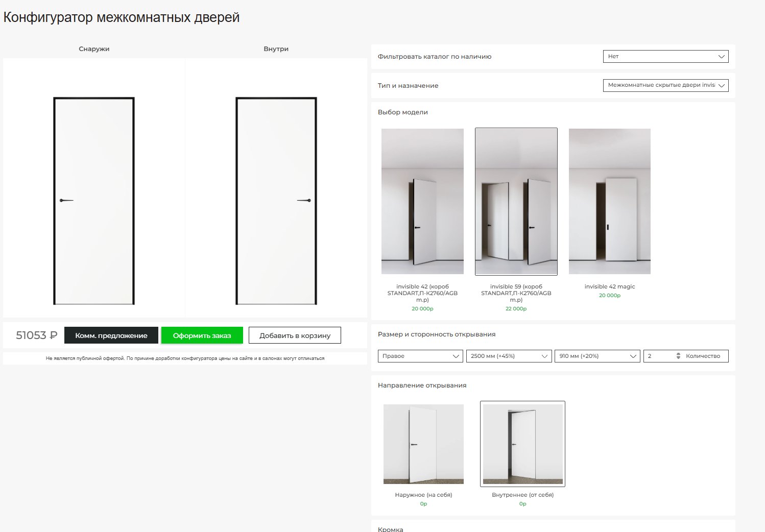Open the 910 мм width dropdown
The width and height of the screenshot is (765, 532).
[597, 356]
